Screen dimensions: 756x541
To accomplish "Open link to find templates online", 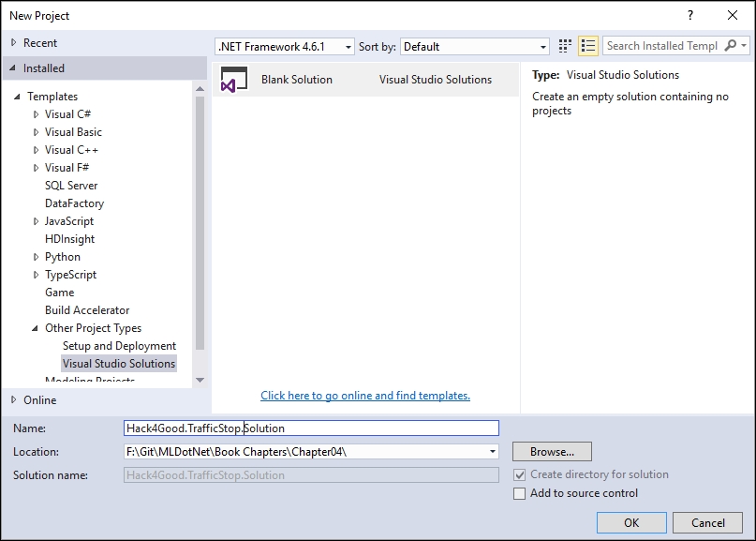I will [x=365, y=396].
